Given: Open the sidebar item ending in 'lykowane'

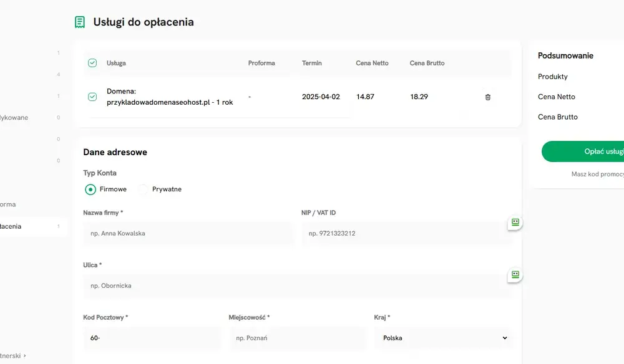Looking at the screenshot, I should pos(14,118).
